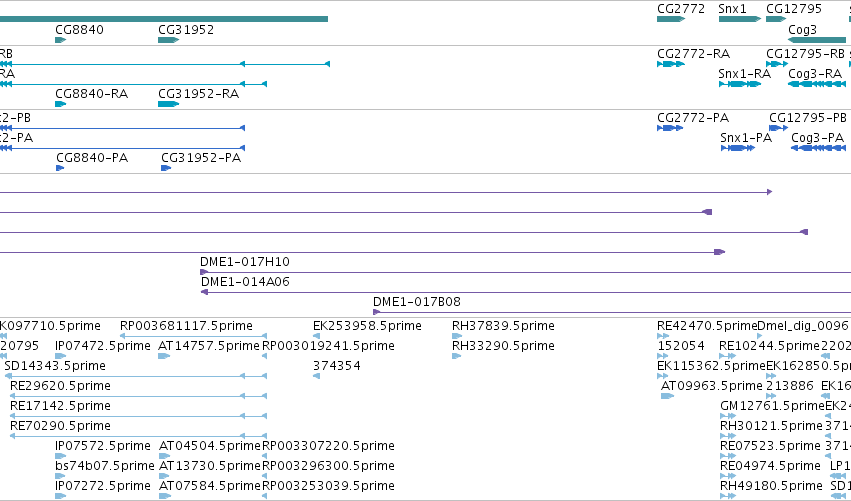The width and height of the screenshot is (851, 501).
Task: Select the RE42470.5prime EST feature
Action: (663, 337)
